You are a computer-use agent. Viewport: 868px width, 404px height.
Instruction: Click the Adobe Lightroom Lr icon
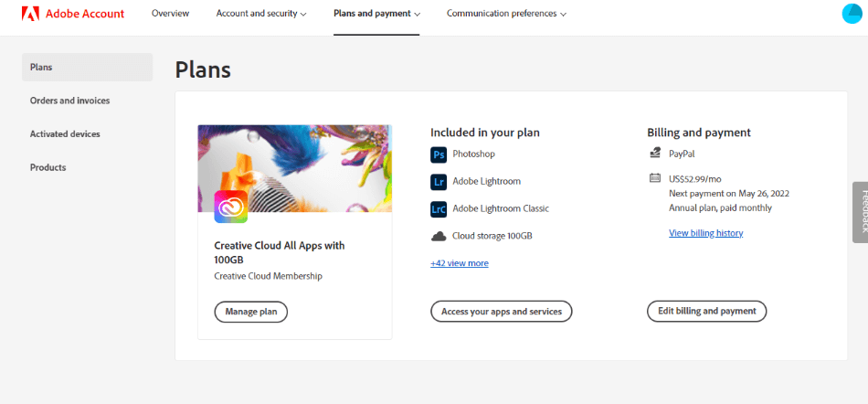click(439, 182)
